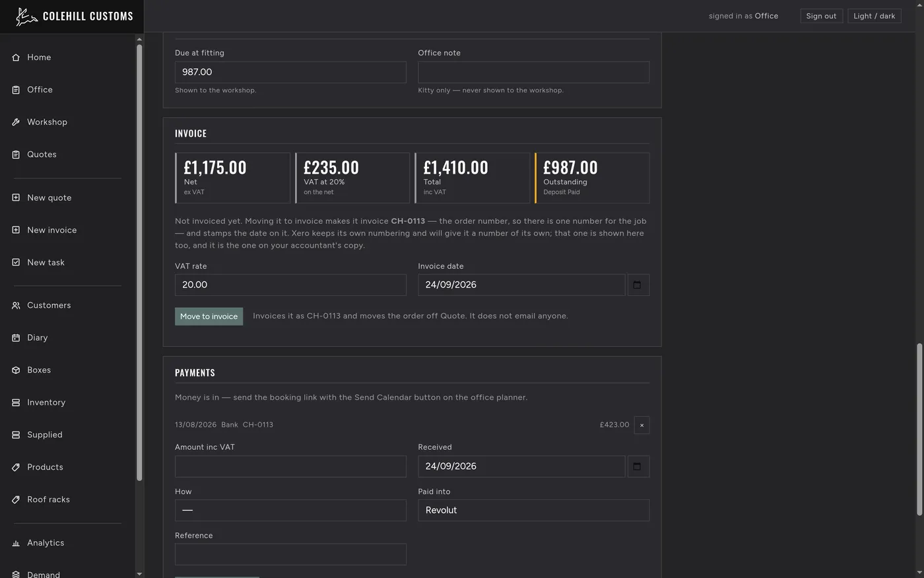Image resolution: width=924 pixels, height=578 pixels.
Task: Click the payment Reference field
Action: pos(290,554)
